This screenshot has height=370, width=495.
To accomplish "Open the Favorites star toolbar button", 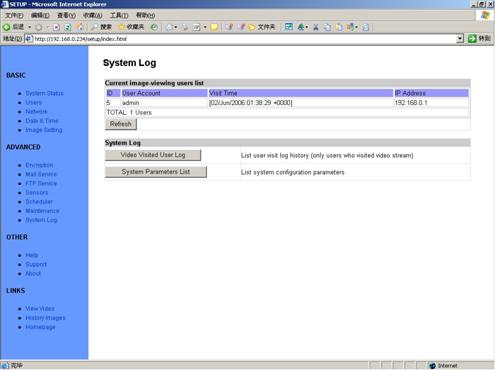I will tap(131, 27).
